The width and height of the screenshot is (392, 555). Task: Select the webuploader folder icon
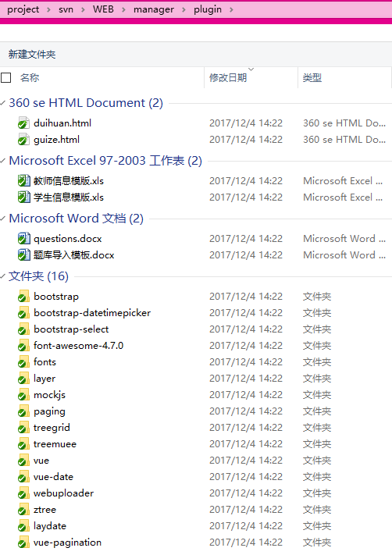coord(23,493)
